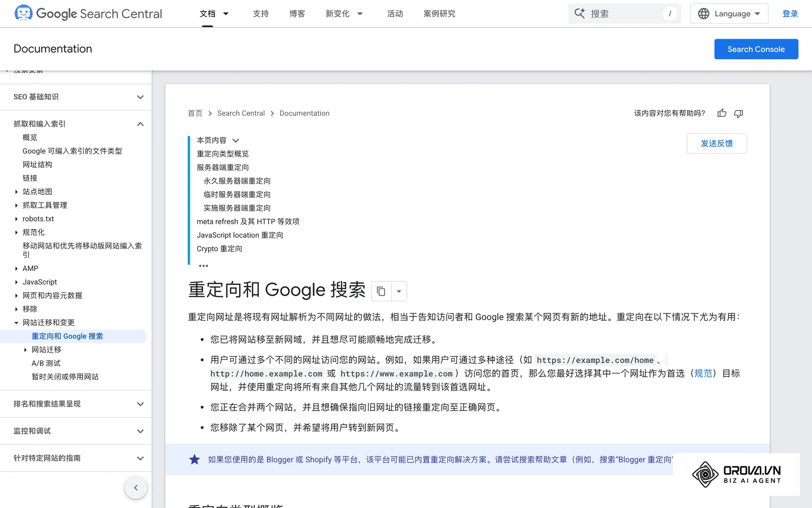Click the Documentation breadcrumb link
This screenshot has height=508, width=812.
pos(304,113)
